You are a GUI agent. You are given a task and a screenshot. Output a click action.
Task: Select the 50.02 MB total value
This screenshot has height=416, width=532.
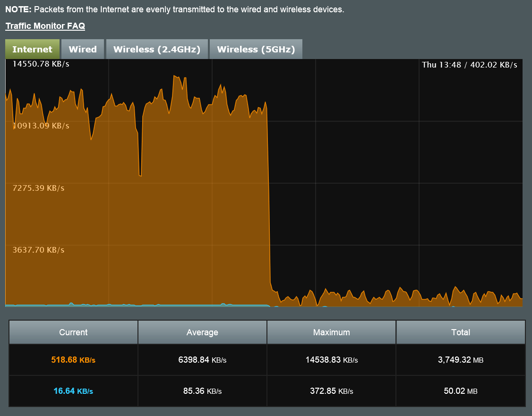461,391
